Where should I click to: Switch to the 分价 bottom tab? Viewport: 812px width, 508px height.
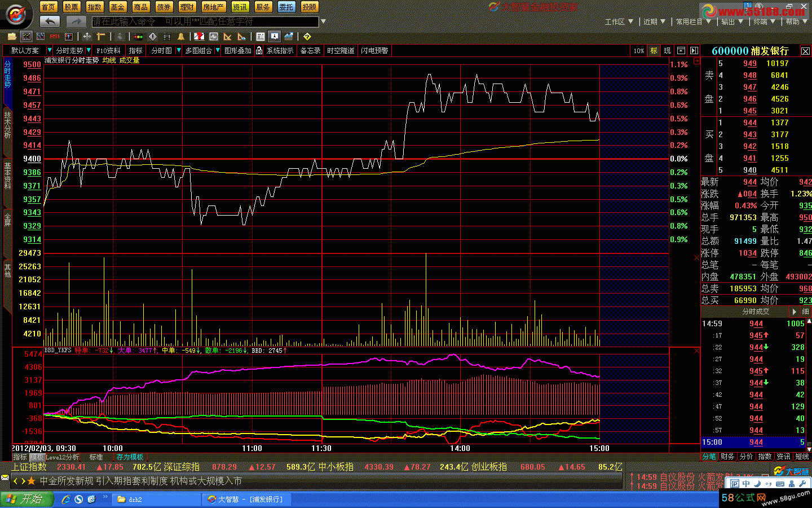tap(746, 457)
